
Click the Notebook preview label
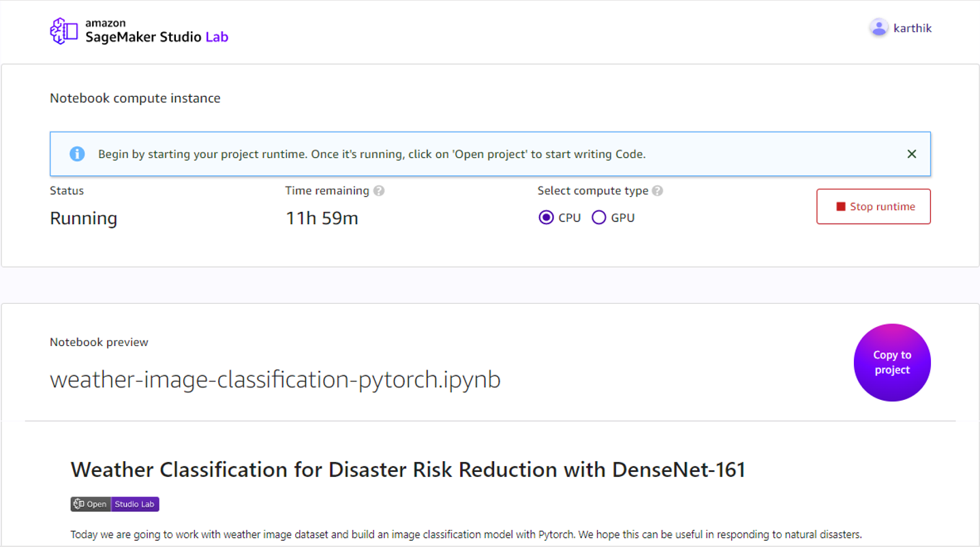[99, 342]
